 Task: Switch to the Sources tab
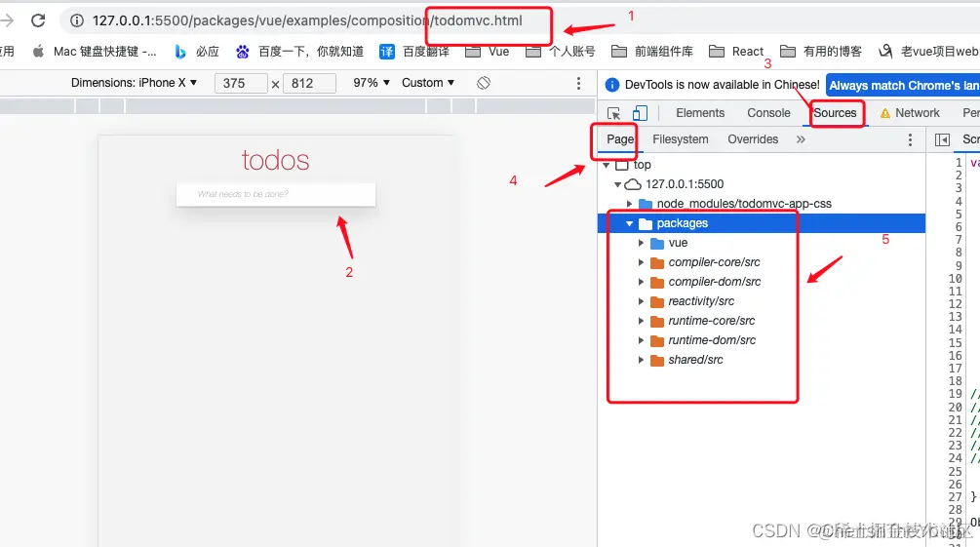tap(835, 113)
